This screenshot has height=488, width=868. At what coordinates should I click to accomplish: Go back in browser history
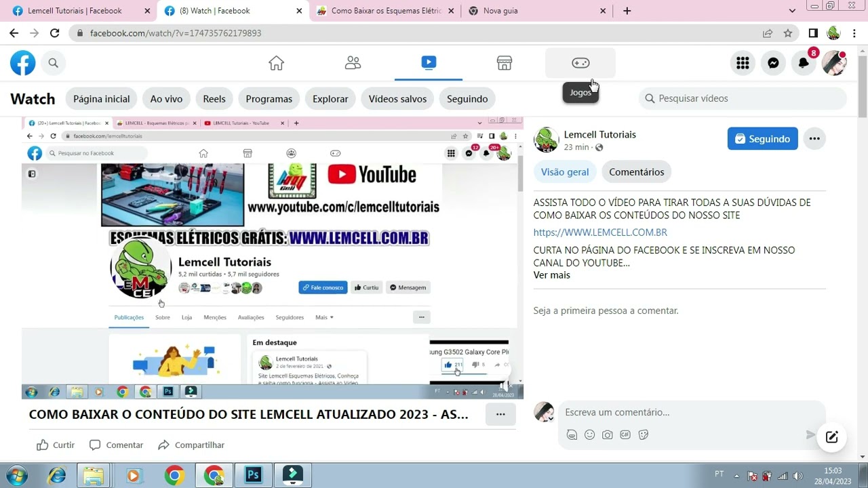(x=14, y=33)
